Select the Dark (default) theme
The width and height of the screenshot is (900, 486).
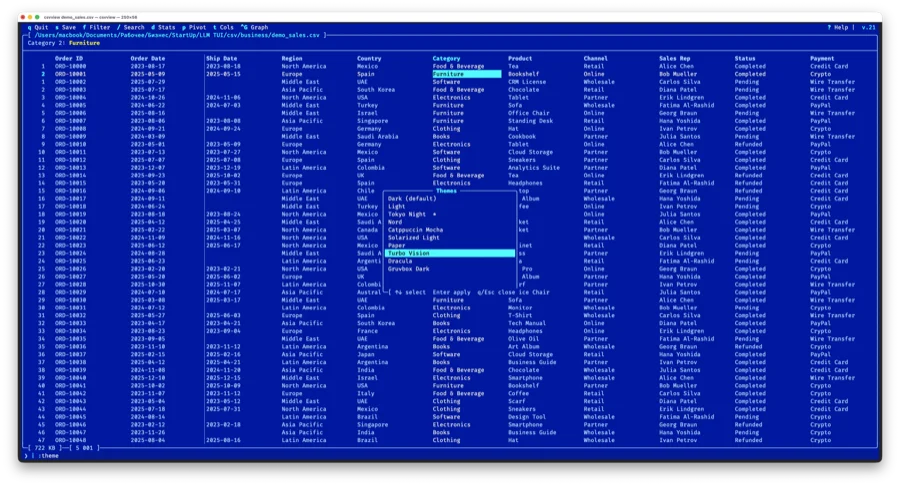[x=412, y=198]
